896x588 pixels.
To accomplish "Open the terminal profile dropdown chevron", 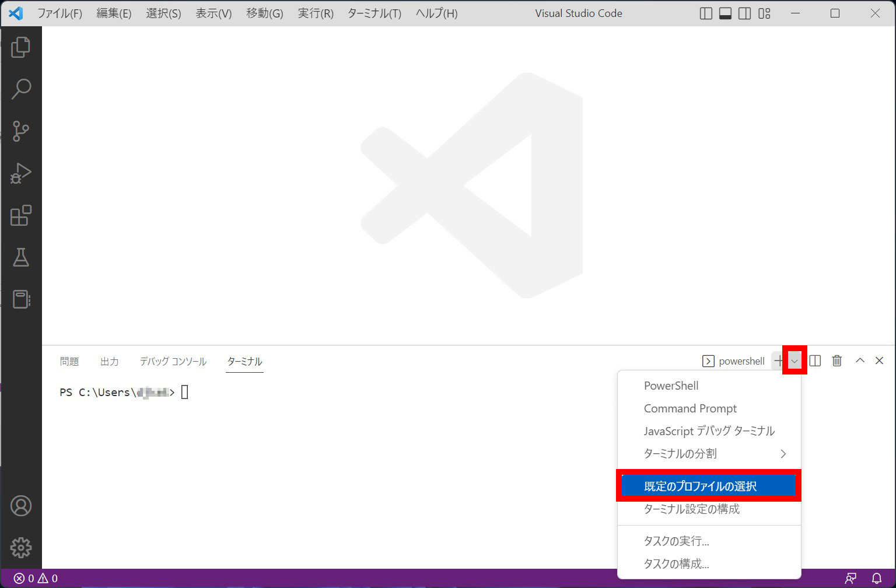I will [x=794, y=361].
